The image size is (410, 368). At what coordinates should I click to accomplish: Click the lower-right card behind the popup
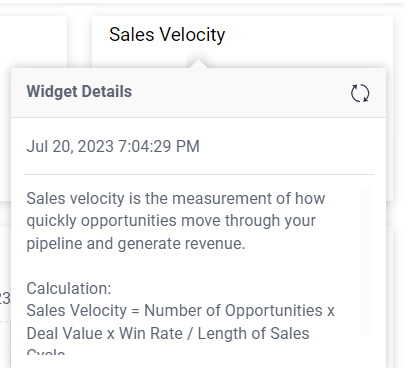tap(390, 297)
